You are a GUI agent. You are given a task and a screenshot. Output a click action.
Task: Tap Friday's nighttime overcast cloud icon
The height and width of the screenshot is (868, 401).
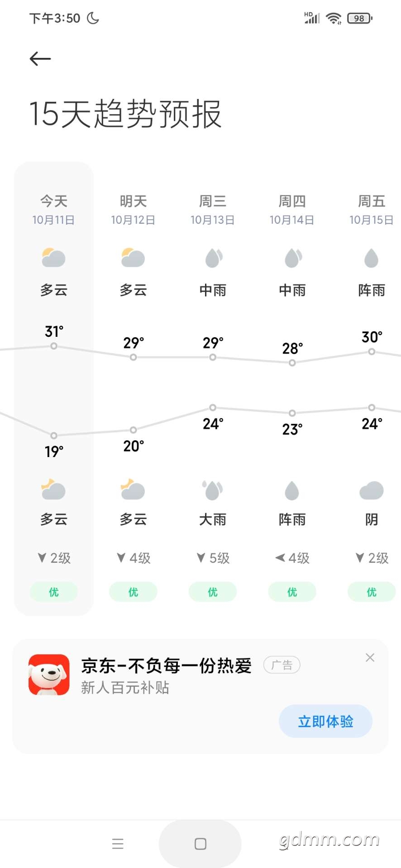click(x=372, y=491)
